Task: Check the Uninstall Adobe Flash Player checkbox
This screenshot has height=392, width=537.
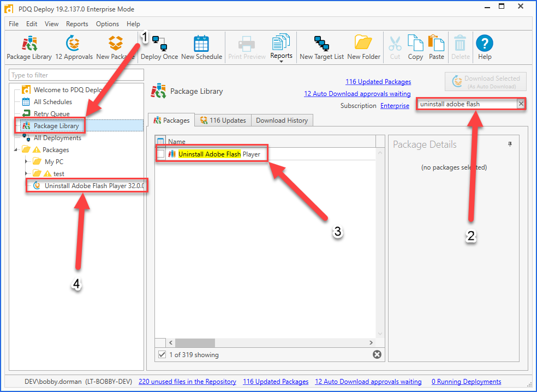Action: coord(160,154)
